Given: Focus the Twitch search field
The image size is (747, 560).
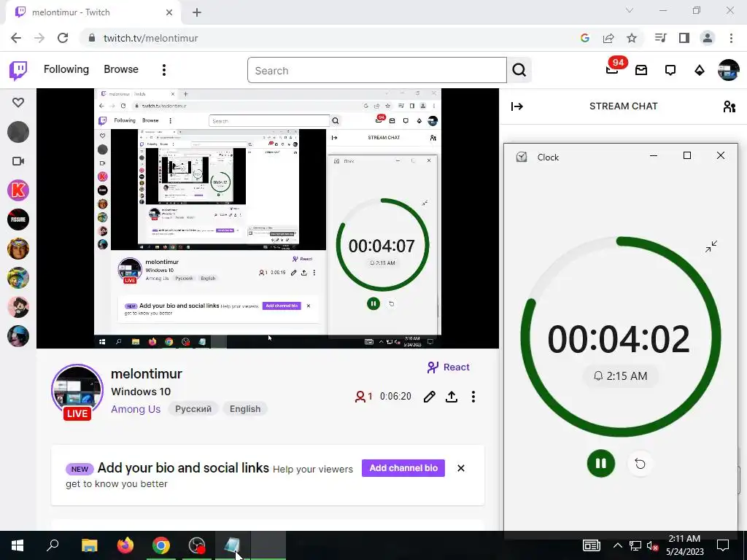Looking at the screenshot, I should 377,71.
